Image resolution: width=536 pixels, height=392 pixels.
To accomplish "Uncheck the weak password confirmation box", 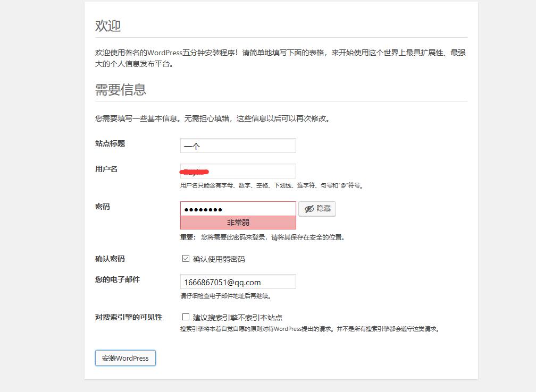I will (x=186, y=259).
